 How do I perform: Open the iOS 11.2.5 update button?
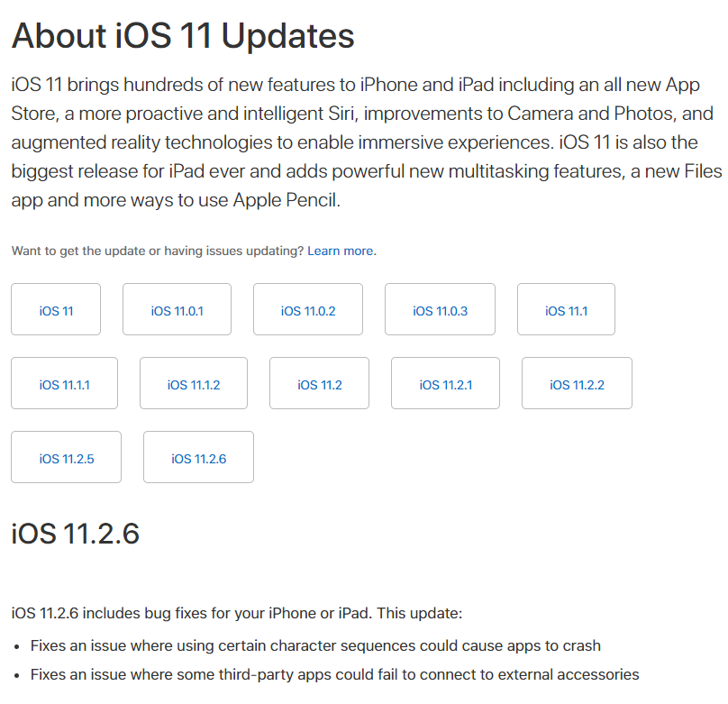point(67,457)
